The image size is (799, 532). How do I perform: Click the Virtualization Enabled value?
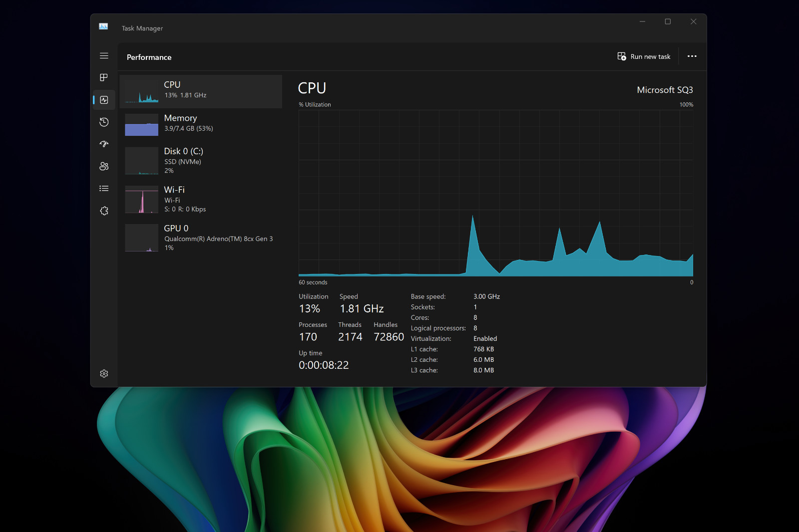coord(485,339)
